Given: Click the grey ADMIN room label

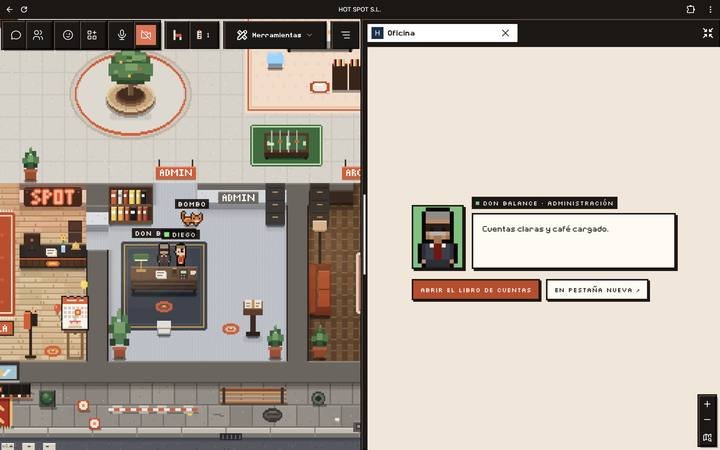Looking at the screenshot, I should click(x=238, y=198).
